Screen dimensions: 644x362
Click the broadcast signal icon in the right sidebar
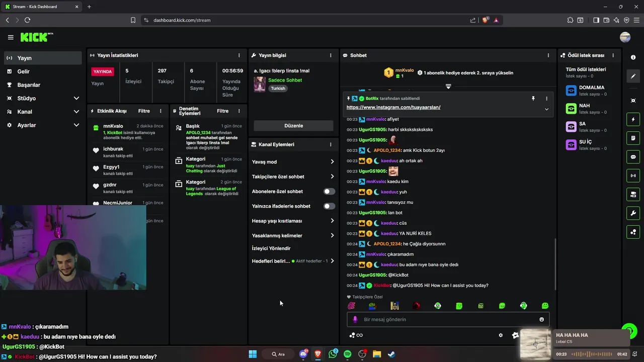point(633,175)
